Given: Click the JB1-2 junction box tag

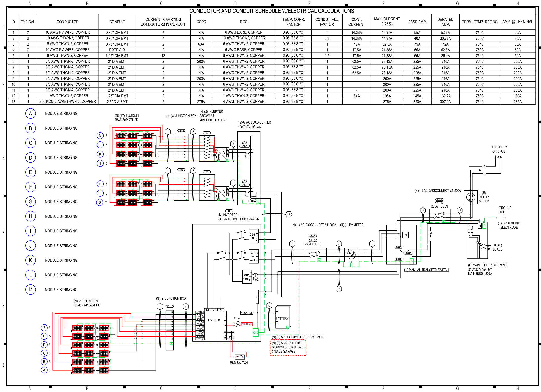Looking at the screenshot, I should [x=170, y=306].
